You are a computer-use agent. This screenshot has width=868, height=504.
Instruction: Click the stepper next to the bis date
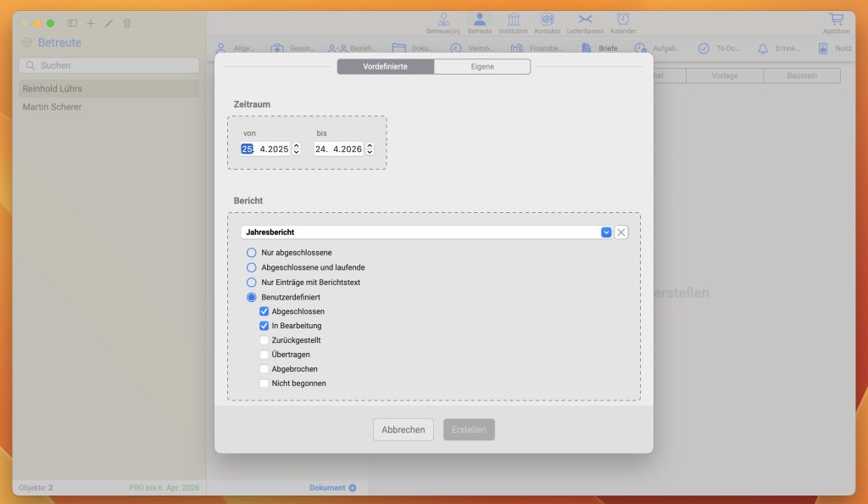click(x=370, y=148)
